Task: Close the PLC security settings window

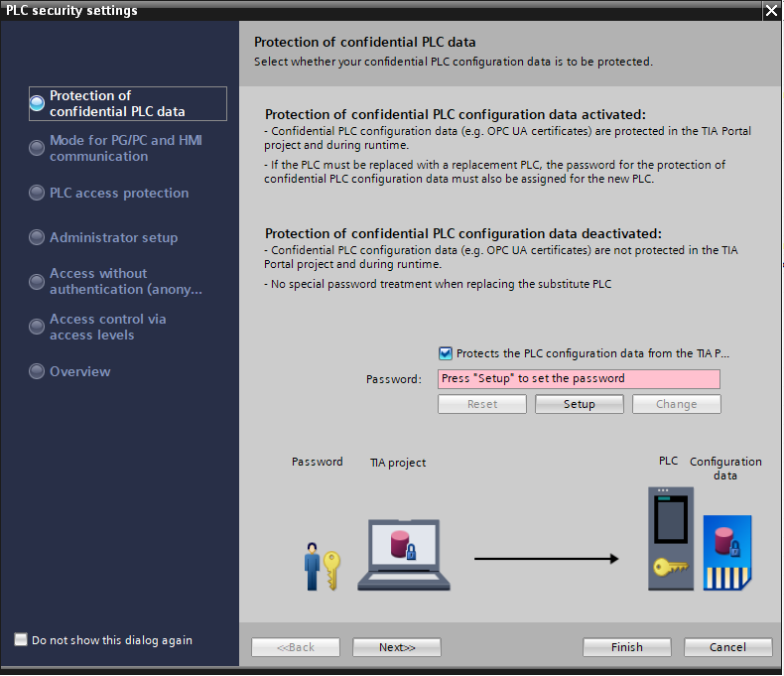Action: [771, 11]
